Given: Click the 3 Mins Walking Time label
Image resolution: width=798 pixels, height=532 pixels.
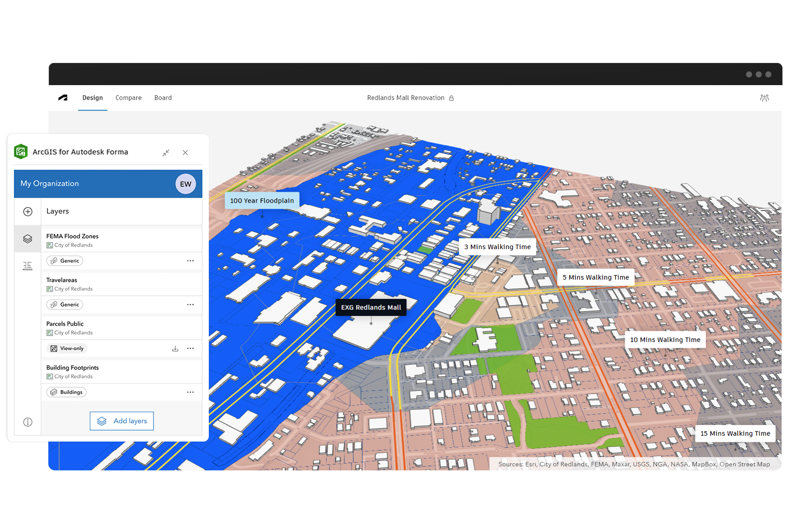Looking at the screenshot, I should coord(497,247).
